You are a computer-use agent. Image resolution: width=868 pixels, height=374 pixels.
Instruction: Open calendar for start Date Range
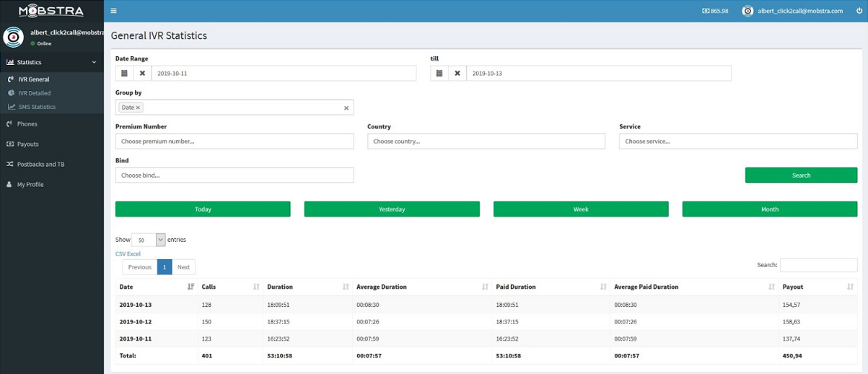click(124, 73)
